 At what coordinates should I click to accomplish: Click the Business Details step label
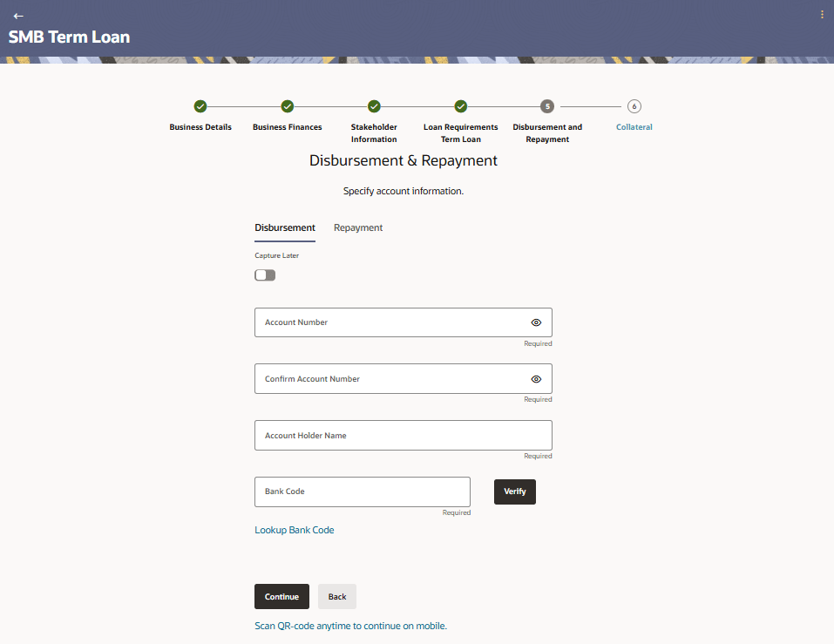point(200,127)
